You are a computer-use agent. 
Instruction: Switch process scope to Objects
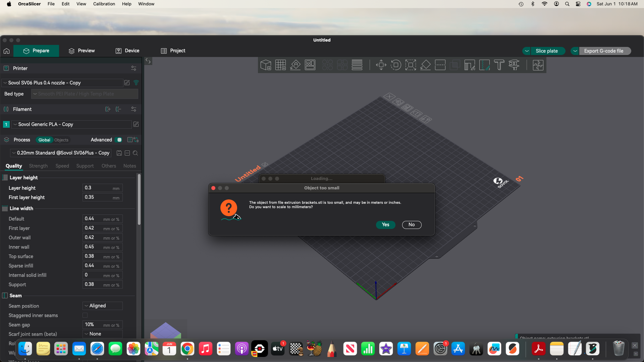tap(61, 140)
